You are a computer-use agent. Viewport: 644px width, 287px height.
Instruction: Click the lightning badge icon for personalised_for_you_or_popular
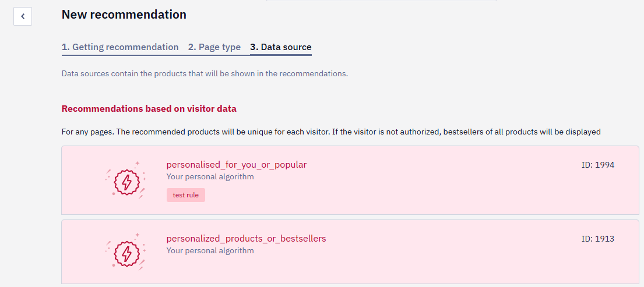[x=125, y=180]
